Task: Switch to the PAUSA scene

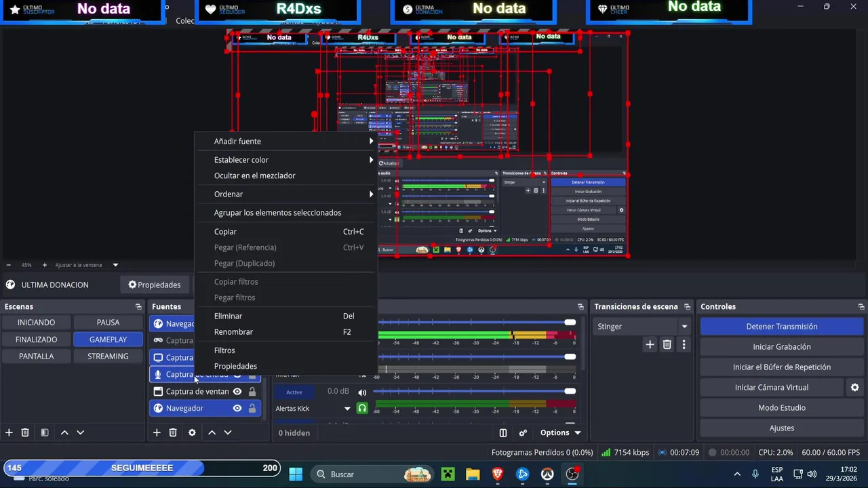Action: (108, 322)
